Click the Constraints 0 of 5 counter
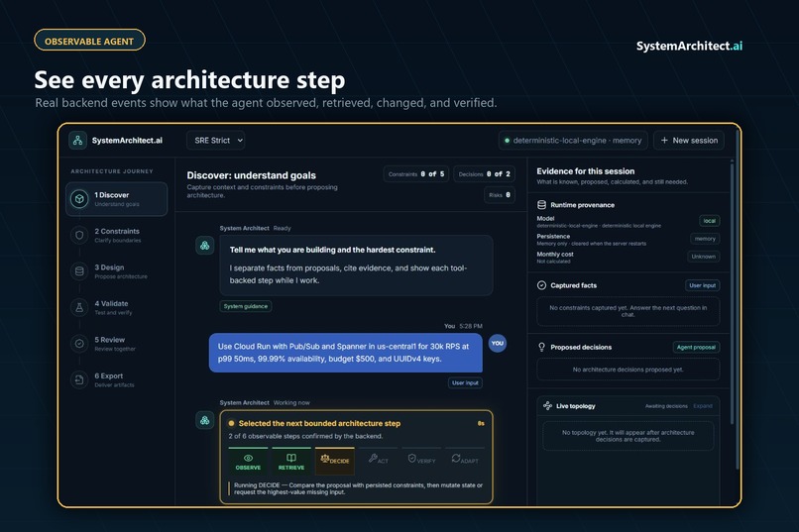 pyautogui.click(x=415, y=174)
